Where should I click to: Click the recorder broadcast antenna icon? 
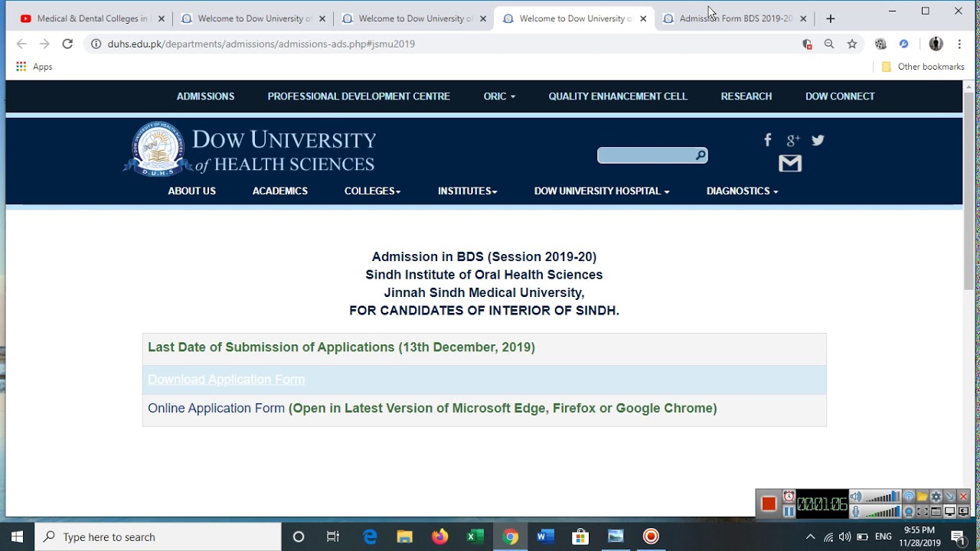[909, 497]
